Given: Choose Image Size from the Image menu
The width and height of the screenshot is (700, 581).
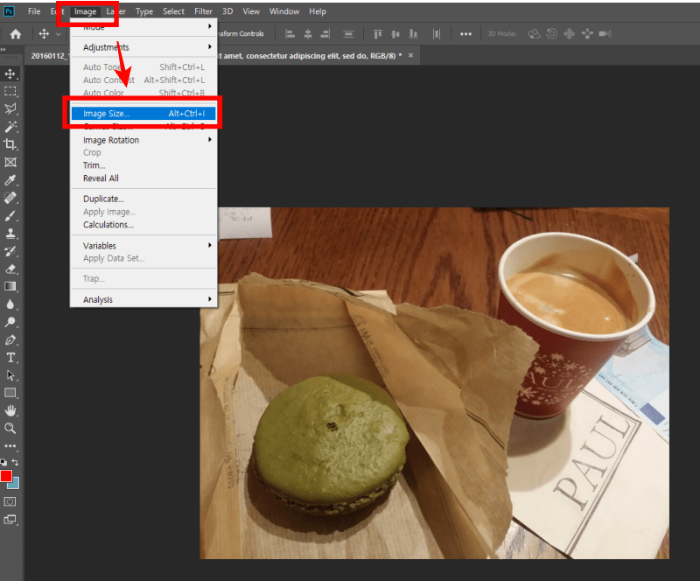Looking at the screenshot, I should [x=143, y=113].
